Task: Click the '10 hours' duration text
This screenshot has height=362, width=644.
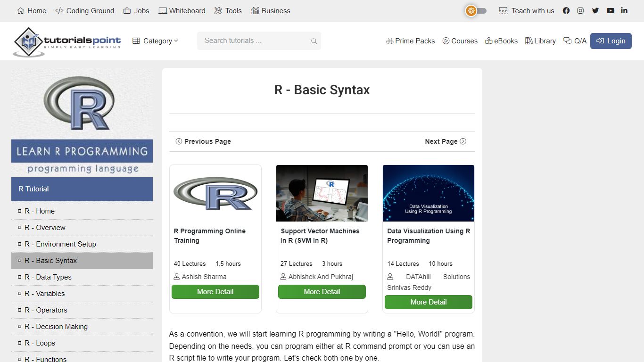Action: tap(441, 263)
